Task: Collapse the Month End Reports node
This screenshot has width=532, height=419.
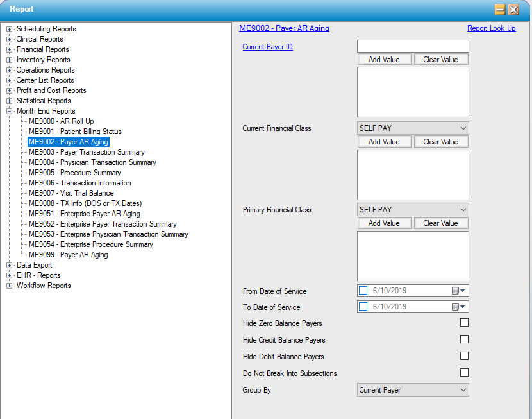Action: [x=9, y=111]
